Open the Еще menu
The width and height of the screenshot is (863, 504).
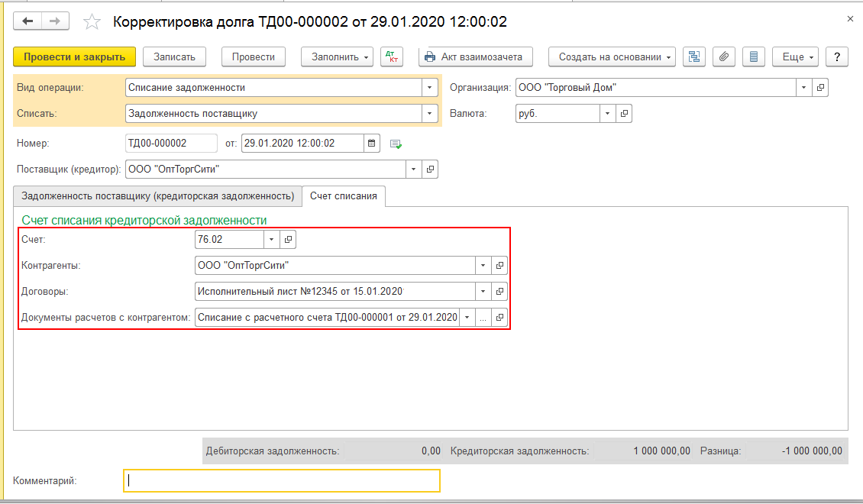coord(795,57)
